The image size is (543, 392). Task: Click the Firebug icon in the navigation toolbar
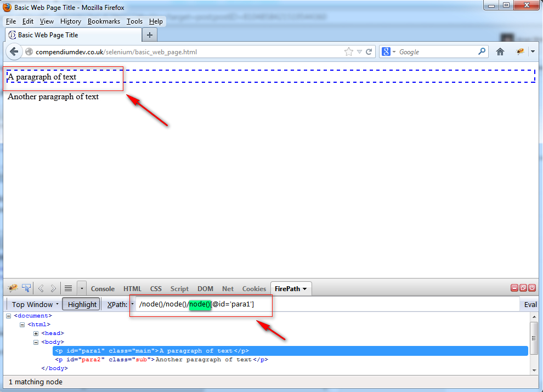[519, 51]
